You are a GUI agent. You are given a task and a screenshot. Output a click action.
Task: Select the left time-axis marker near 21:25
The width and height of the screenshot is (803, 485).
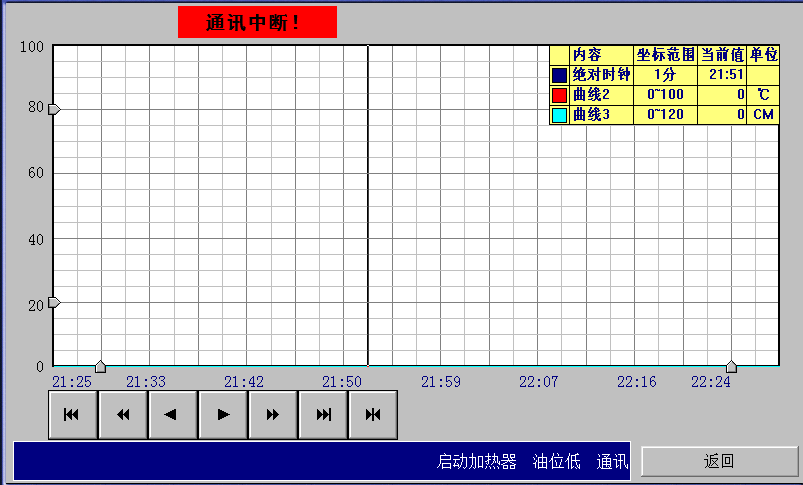100,367
